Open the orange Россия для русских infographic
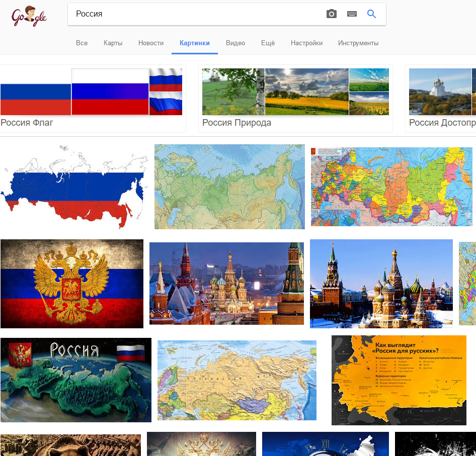The width and height of the screenshot is (476, 456). pos(399,380)
